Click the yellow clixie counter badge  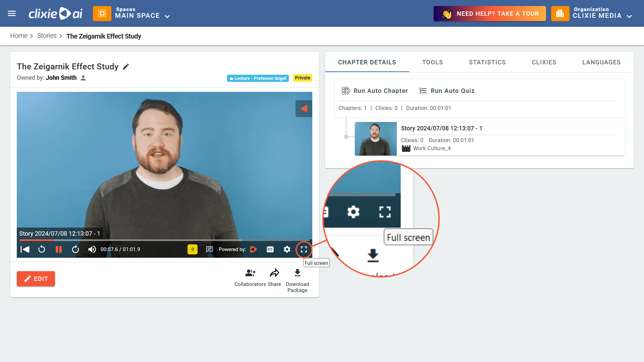pos(193,249)
